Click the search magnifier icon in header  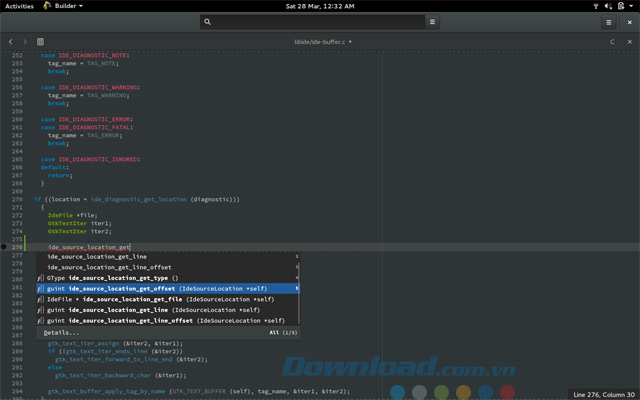point(207,21)
